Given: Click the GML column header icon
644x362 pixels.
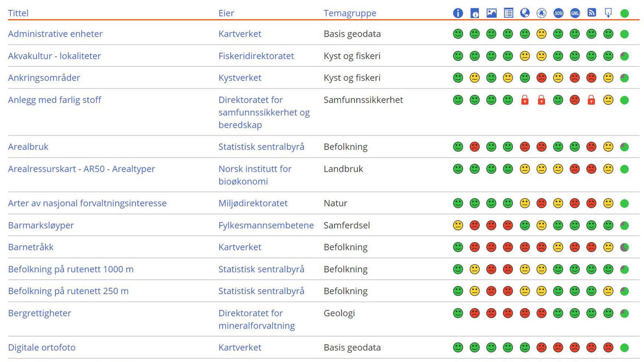Looking at the screenshot, I should pyautogui.click(x=575, y=13).
